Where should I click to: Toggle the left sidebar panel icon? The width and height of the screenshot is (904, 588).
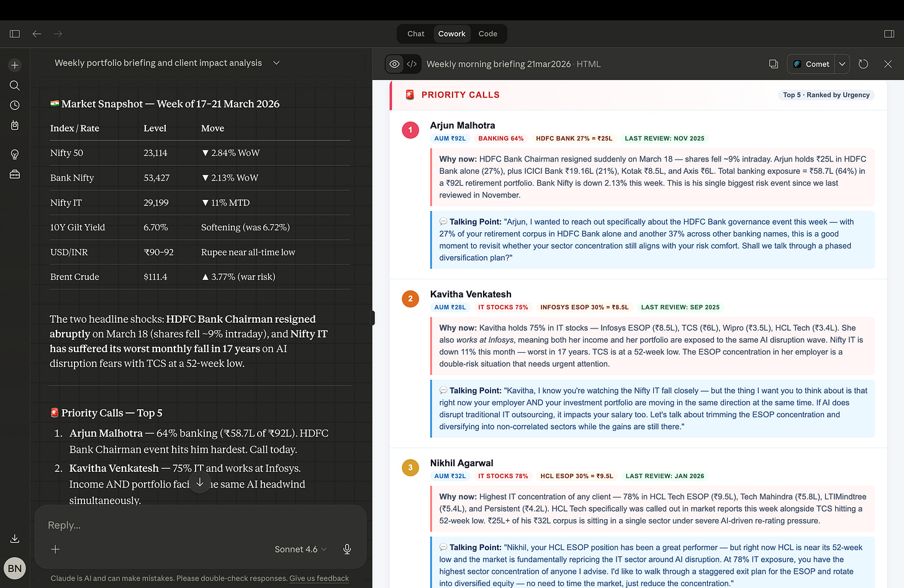click(15, 34)
